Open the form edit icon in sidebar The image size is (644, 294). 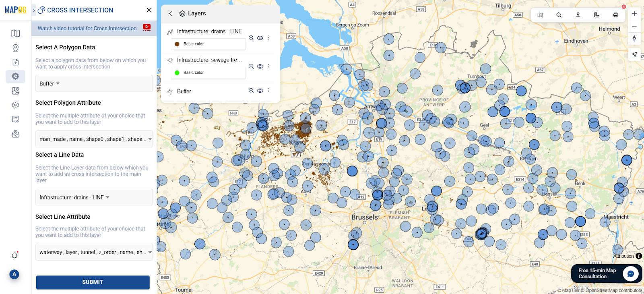tap(16, 119)
